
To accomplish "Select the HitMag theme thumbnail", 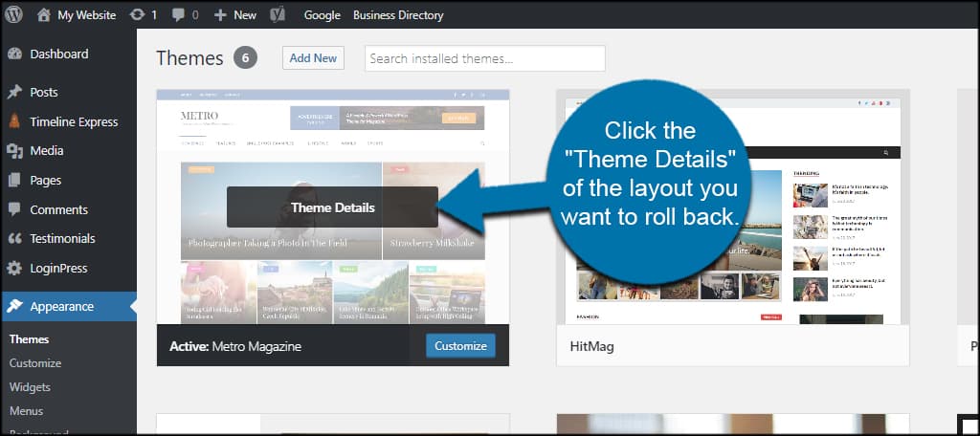I will [x=733, y=207].
